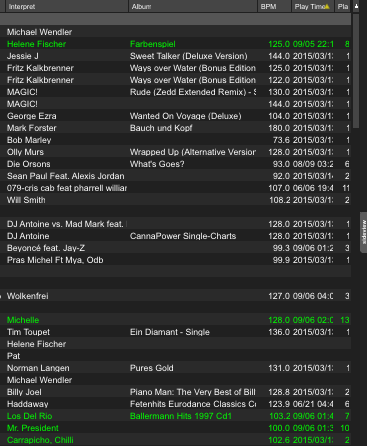Click the yellow sort arrow on Play Time

pos(327,6)
